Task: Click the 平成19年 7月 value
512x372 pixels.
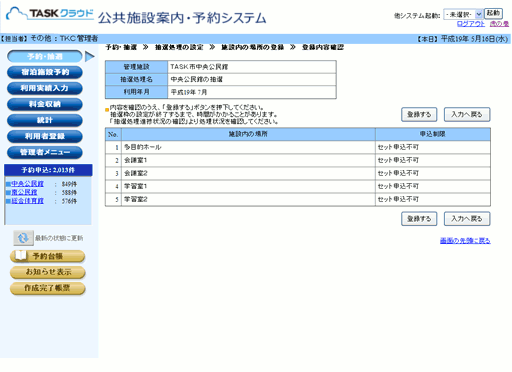Action: [189, 92]
